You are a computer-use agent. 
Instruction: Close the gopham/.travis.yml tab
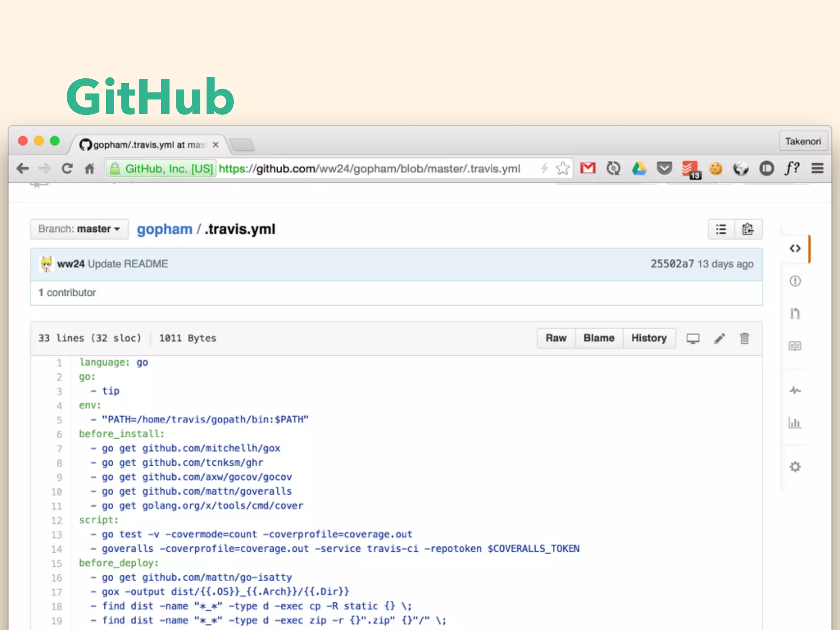pyautogui.click(x=215, y=145)
